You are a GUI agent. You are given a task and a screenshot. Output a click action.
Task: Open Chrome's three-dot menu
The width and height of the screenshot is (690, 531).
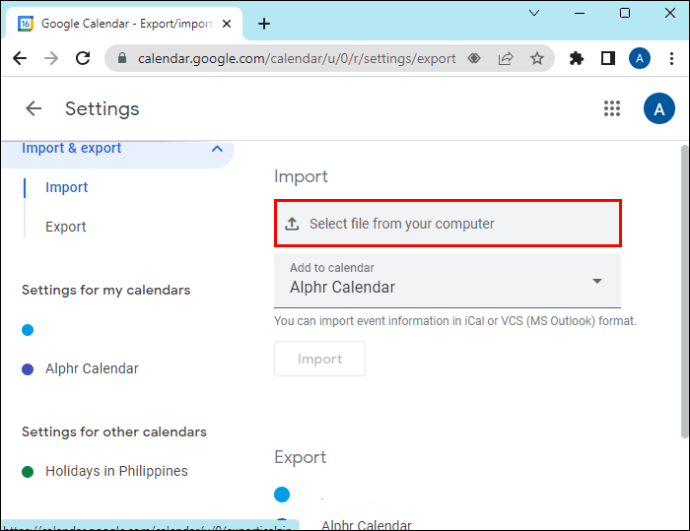click(x=671, y=58)
